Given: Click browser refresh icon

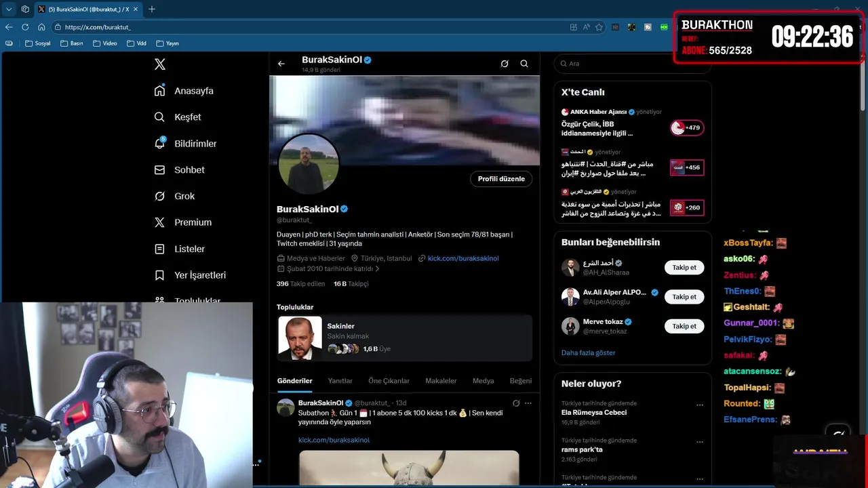Looking at the screenshot, I should (25, 27).
